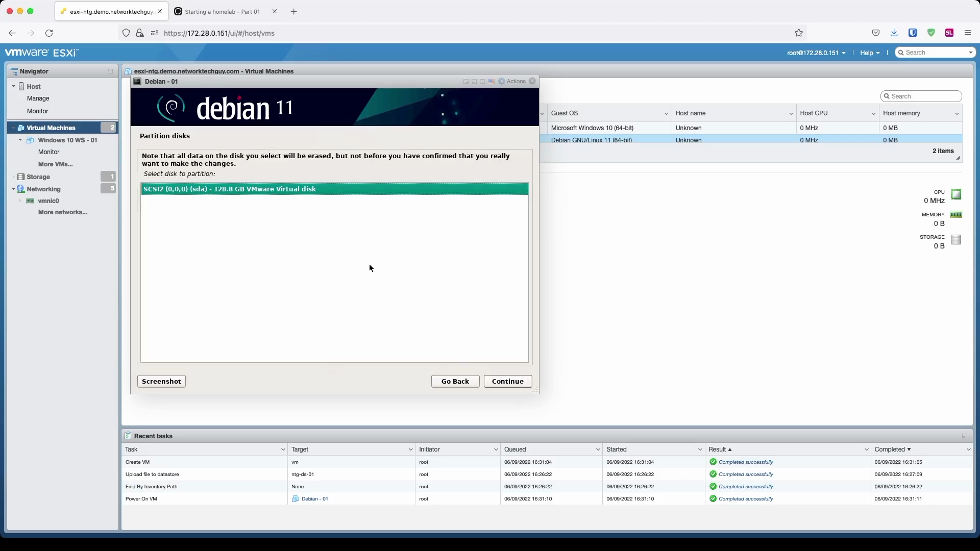980x551 pixels.
Task: Select the Microsoft Windows 10 (64-bit) row
Action: tap(751, 128)
